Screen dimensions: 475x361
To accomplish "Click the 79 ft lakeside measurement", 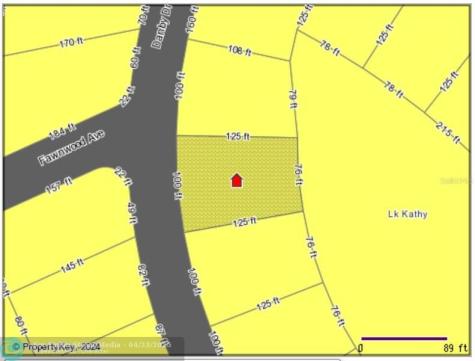I will pyautogui.click(x=293, y=99).
